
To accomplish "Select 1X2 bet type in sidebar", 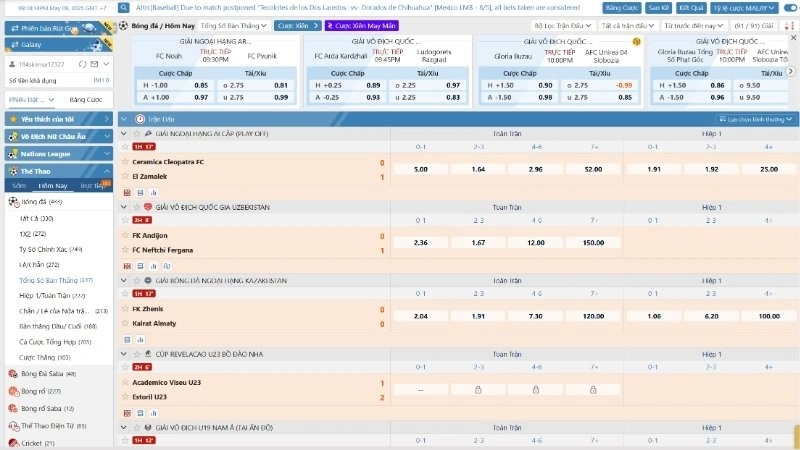I will click(33, 233).
